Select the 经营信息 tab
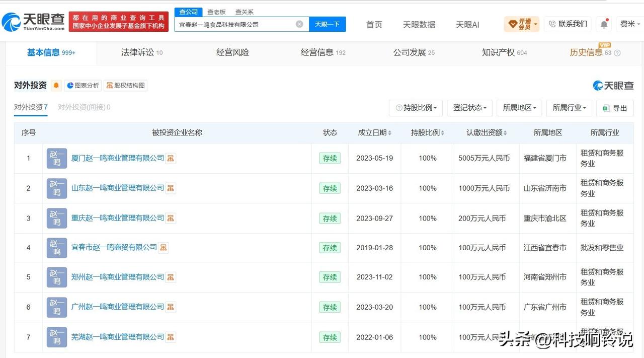Image resolution: width=644 pixels, height=358 pixels. click(x=323, y=52)
